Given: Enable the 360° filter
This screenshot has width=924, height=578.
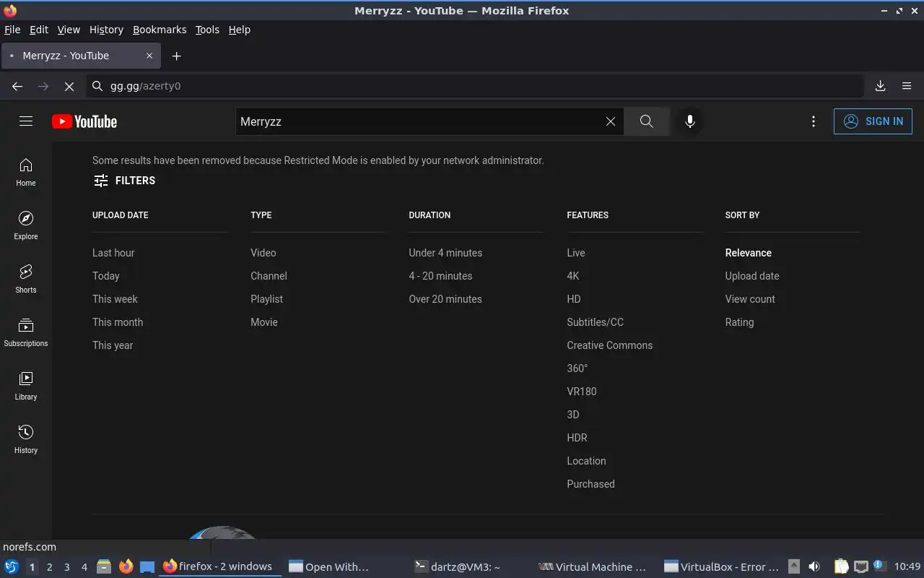Looking at the screenshot, I should click(x=577, y=368).
